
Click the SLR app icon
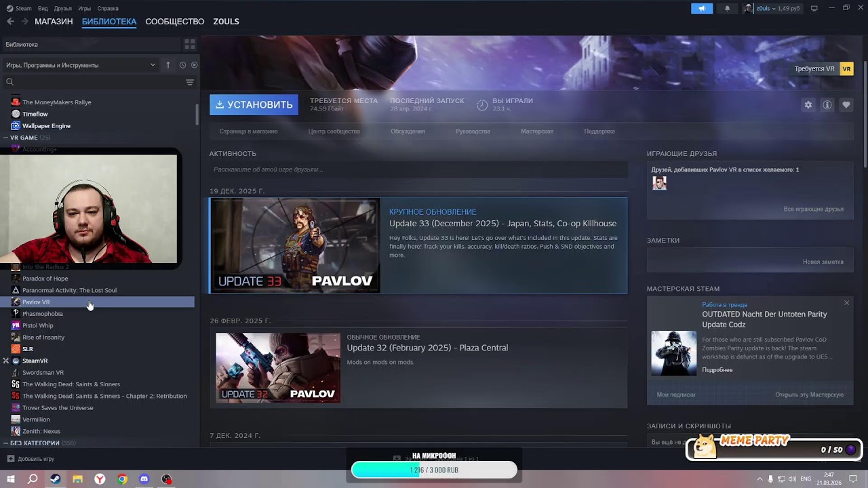pyautogui.click(x=16, y=349)
